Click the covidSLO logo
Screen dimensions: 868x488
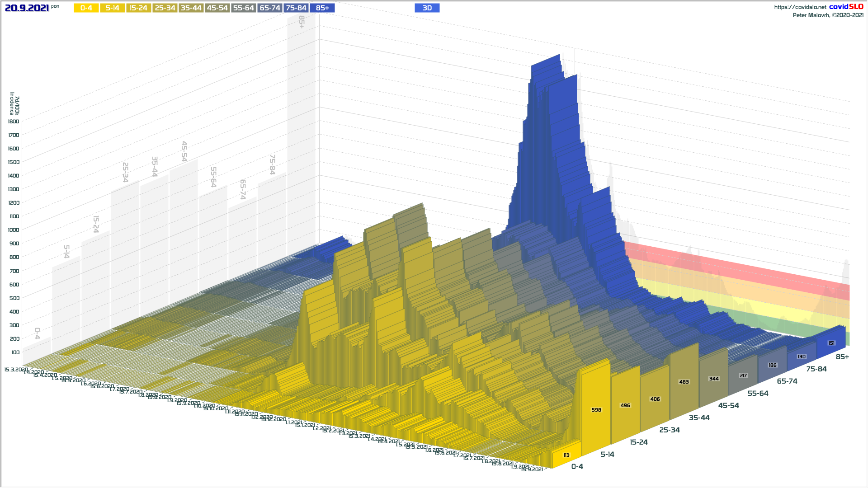click(x=846, y=7)
